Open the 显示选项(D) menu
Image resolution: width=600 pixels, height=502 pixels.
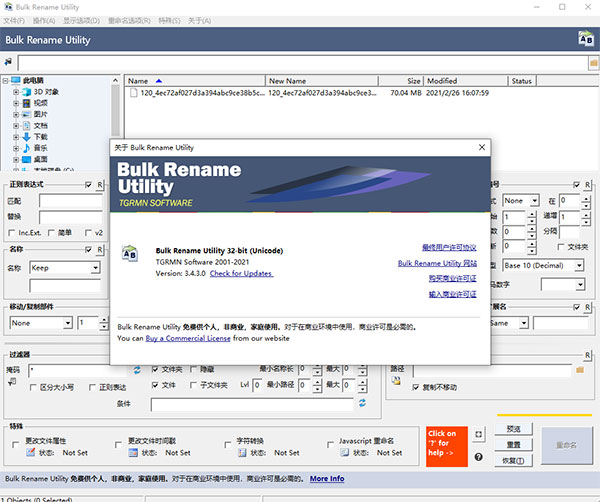pyautogui.click(x=82, y=21)
